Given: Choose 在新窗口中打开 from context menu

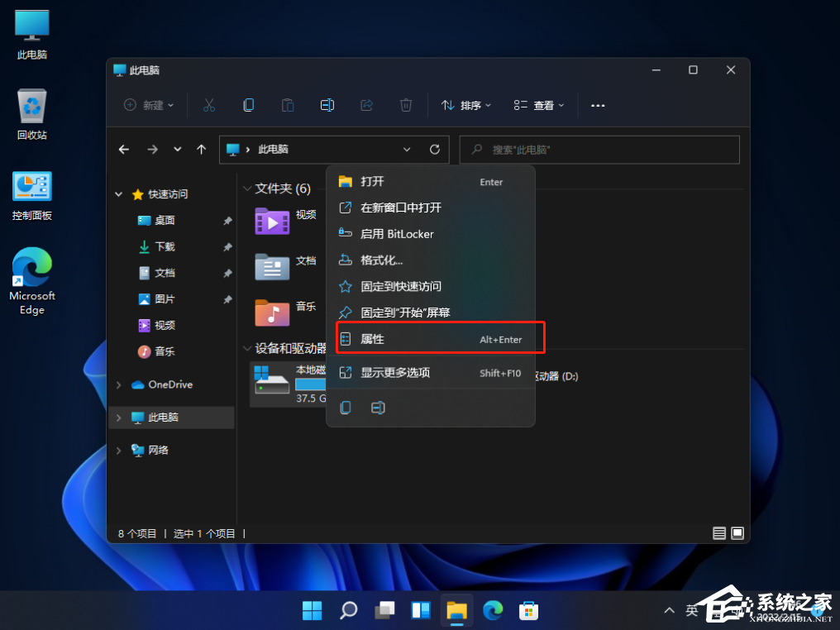Looking at the screenshot, I should [x=431, y=208].
